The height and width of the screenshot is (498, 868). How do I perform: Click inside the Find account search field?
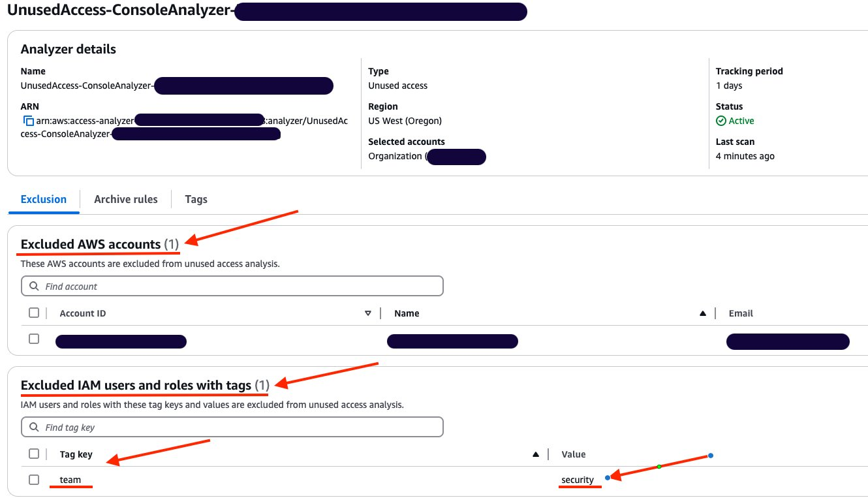click(196, 286)
